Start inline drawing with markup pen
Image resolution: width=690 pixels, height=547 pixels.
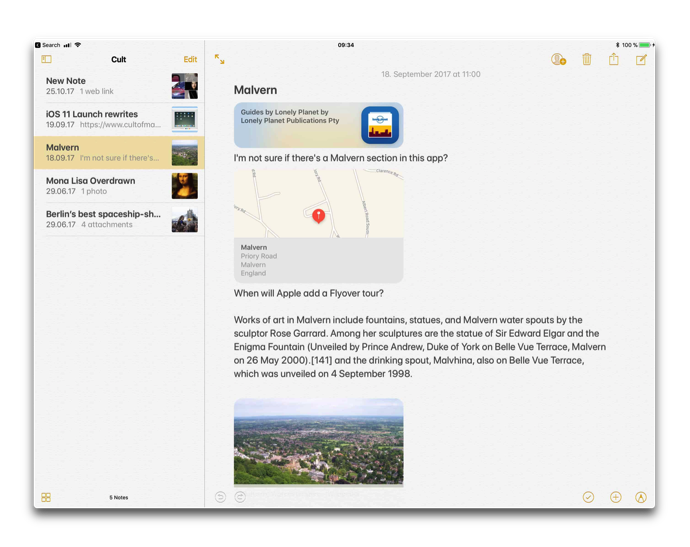(641, 497)
